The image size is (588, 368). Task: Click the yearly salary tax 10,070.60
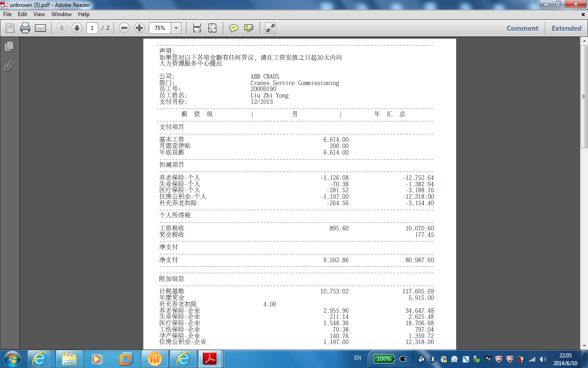pyautogui.click(x=419, y=229)
